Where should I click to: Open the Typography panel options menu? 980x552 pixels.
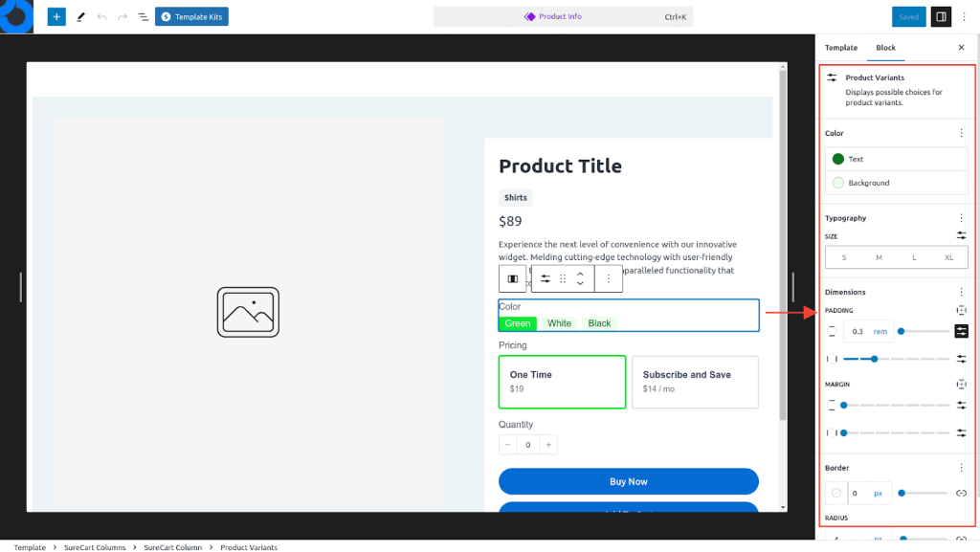[961, 218]
